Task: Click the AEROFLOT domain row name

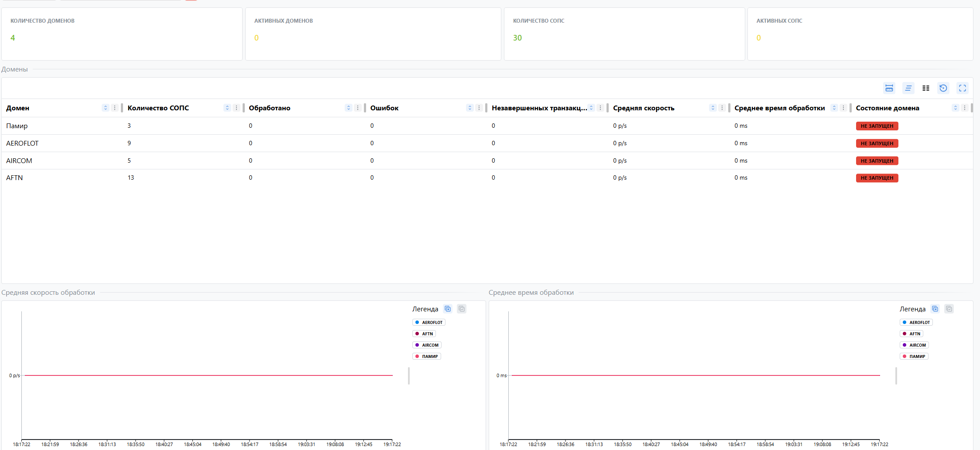Action: coord(22,143)
